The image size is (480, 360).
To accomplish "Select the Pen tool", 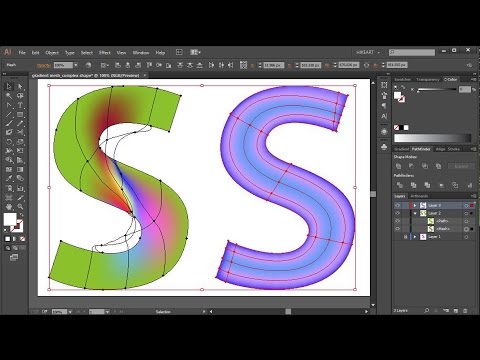I will coord(9,105).
